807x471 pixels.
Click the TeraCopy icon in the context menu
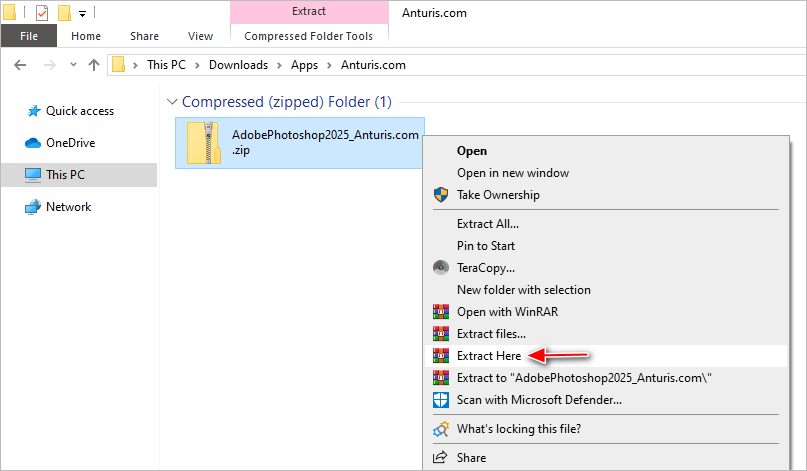click(440, 268)
